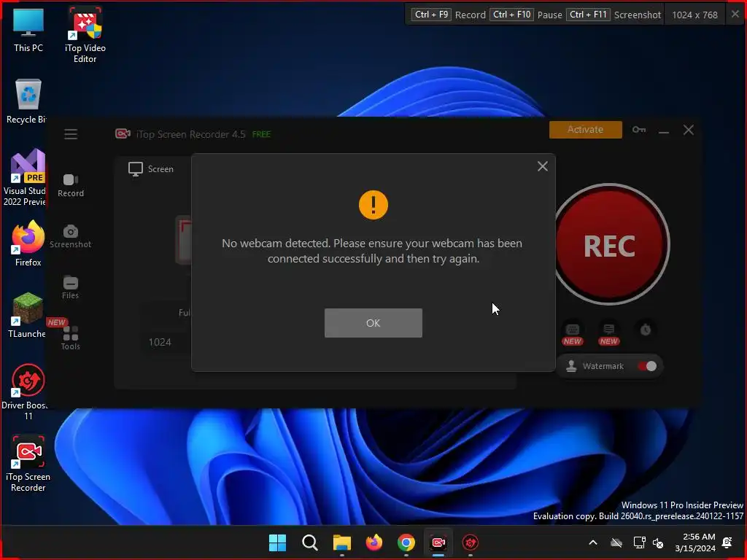Expand the system tray hidden icons chevron
This screenshot has height=560, width=747.
point(592,542)
